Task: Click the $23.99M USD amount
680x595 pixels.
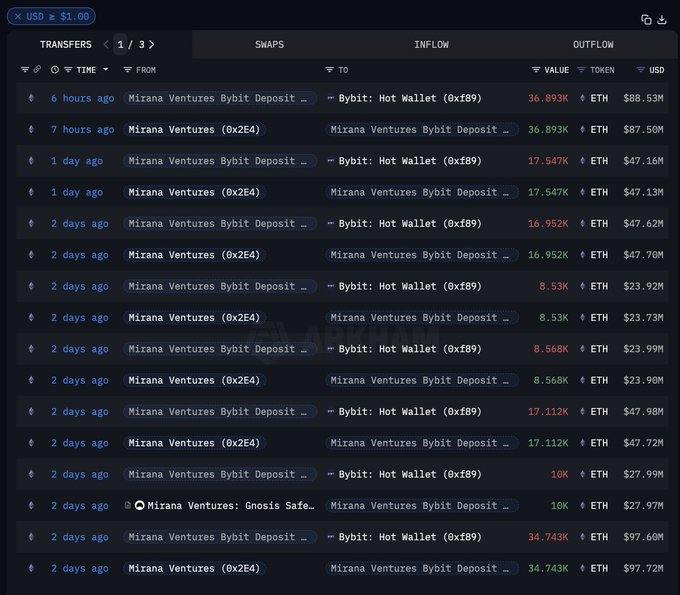Action: click(643, 349)
